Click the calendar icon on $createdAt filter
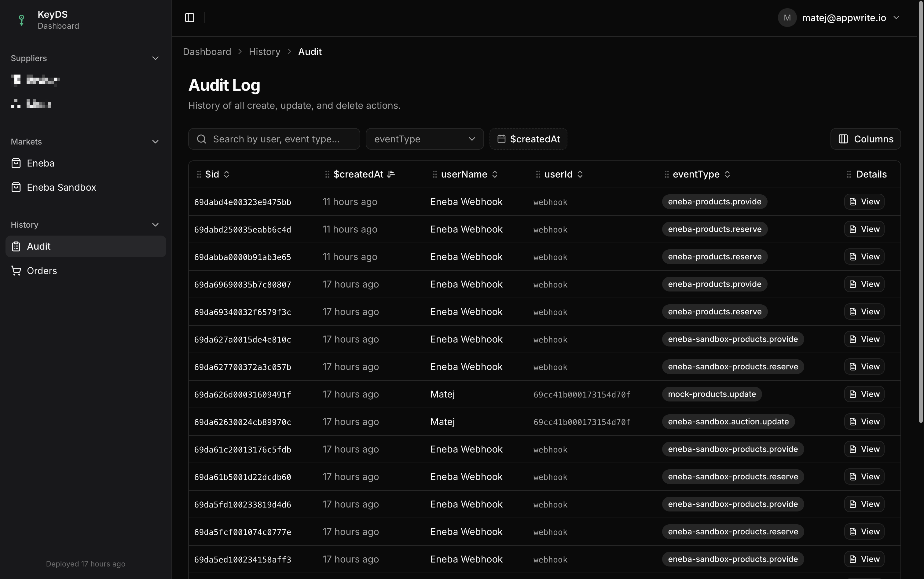The width and height of the screenshot is (924, 579). [501, 139]
